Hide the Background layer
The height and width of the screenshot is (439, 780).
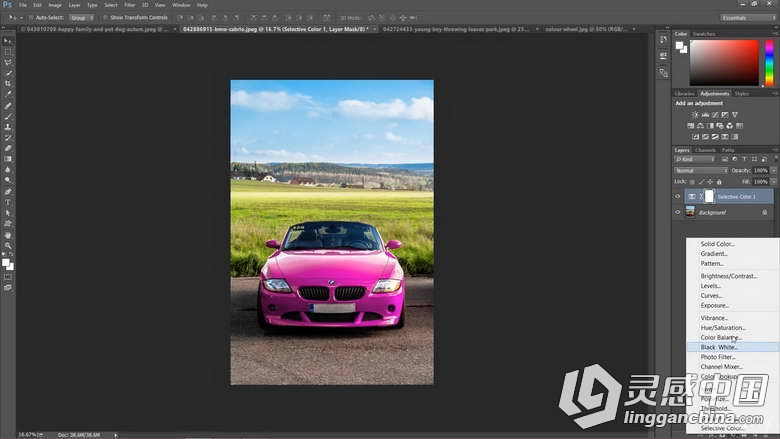[678, 212]
